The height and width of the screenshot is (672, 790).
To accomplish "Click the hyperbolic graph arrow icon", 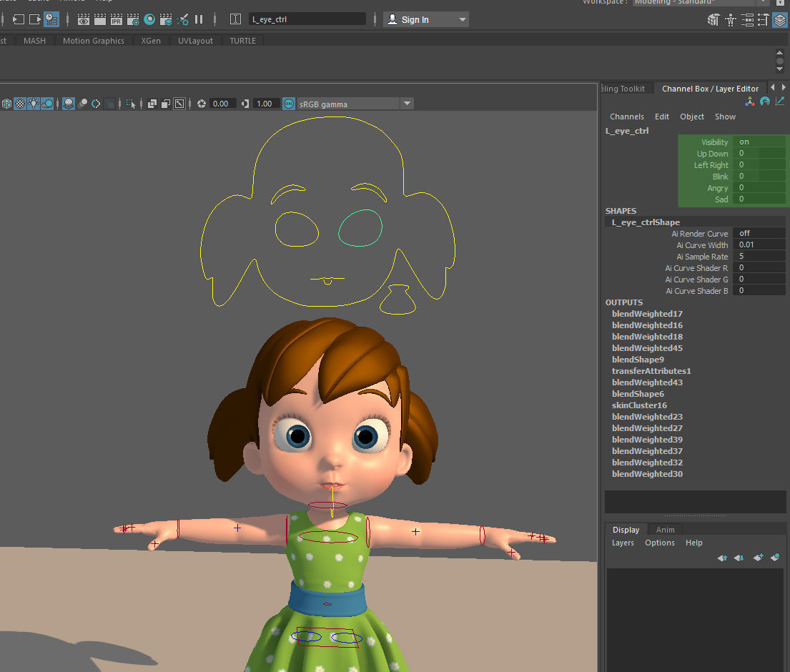I will pyautogui.click(x=780, y=102).
